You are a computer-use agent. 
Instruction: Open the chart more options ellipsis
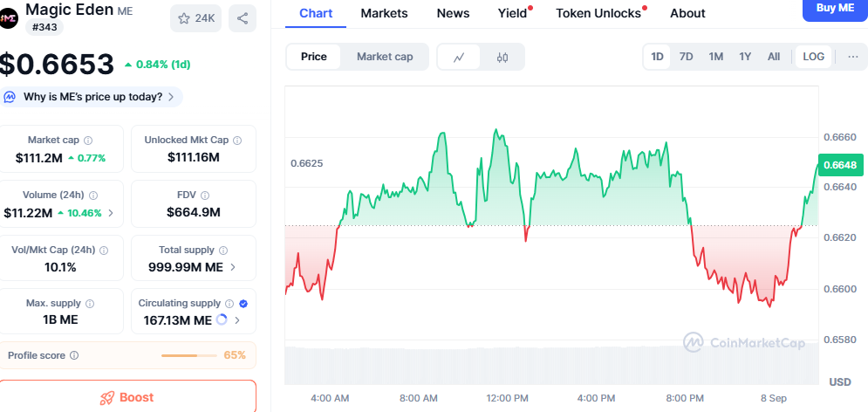(x=852, y=57)
